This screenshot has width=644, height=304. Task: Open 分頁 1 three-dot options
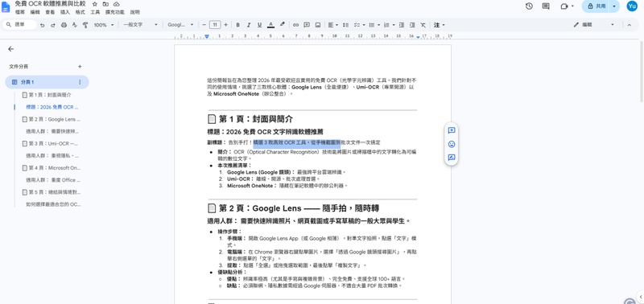[80, 82]
